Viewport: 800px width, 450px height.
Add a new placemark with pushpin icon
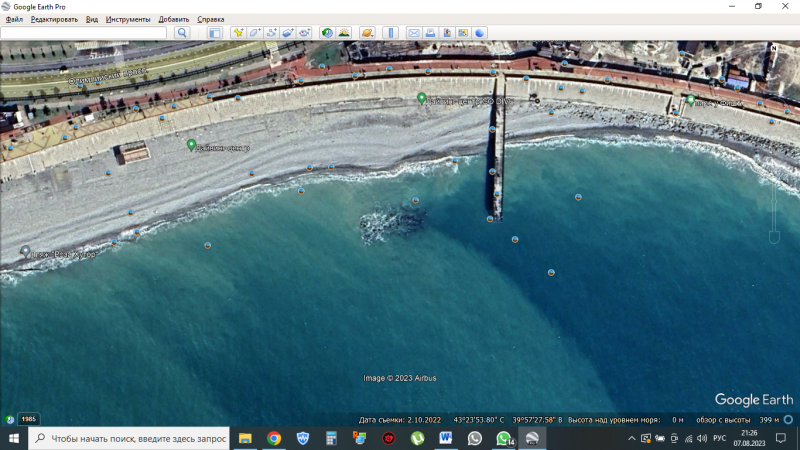pyautogui.click(x=238, y=33)
